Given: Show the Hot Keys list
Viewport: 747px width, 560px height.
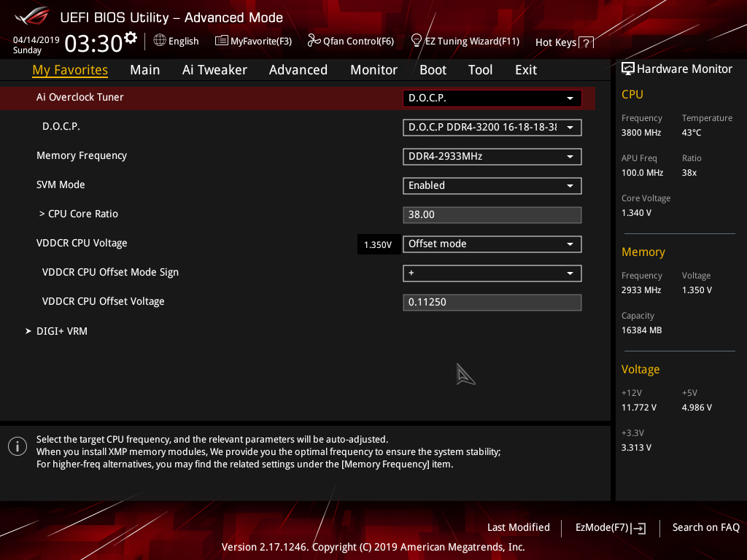Looking at the screenshot, I should [x=565, y=43].
